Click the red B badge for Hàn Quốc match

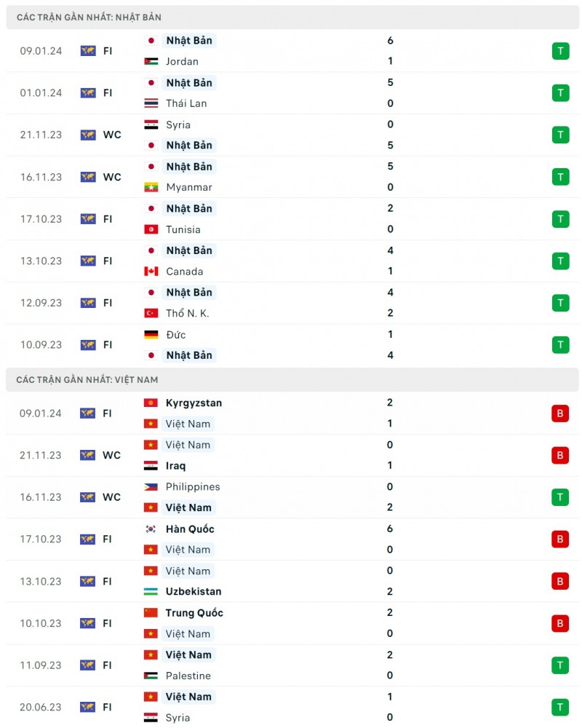560,539
